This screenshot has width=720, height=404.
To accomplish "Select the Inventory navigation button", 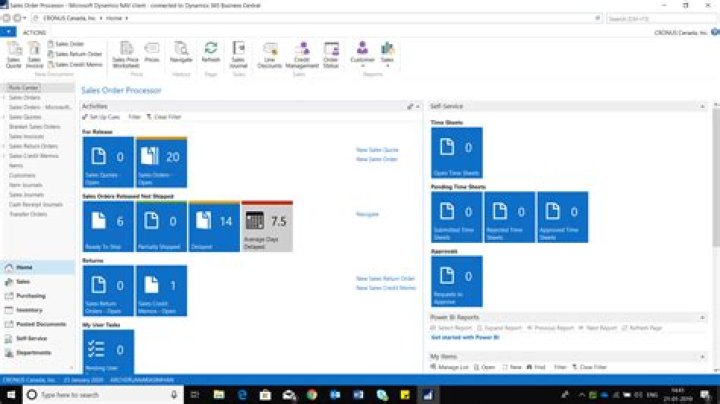I will pyautogui.click(x=38, y=310).
